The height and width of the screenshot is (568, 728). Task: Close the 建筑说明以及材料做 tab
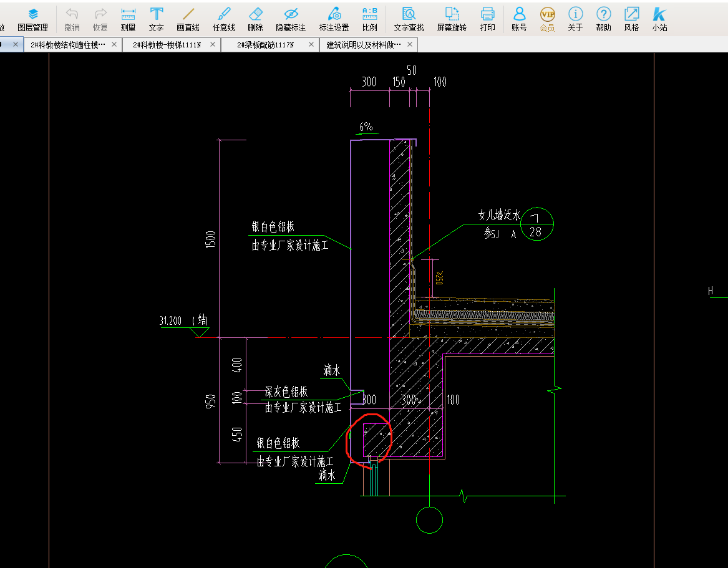pyautogui.click(x=409, y=44)
